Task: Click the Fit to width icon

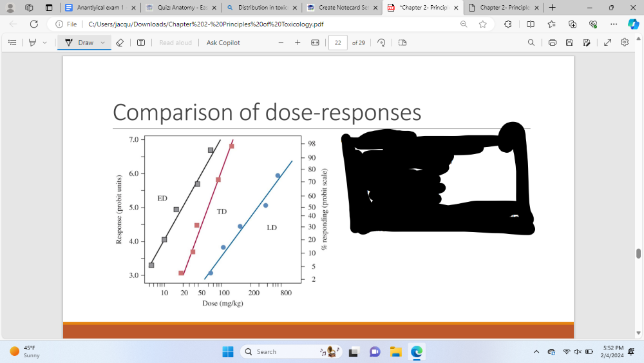Action: (x=315, y=43)
